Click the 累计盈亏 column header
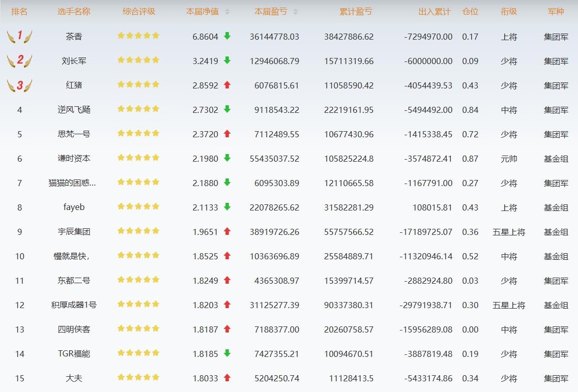Screen dimensions: 578x392 pyautogui.click(x=356, y=12)
